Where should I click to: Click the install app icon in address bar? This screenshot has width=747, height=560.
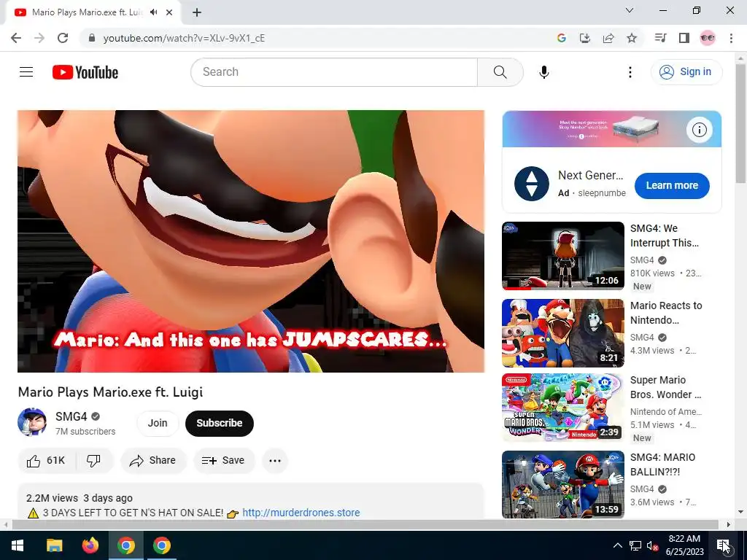pos(584,38)
